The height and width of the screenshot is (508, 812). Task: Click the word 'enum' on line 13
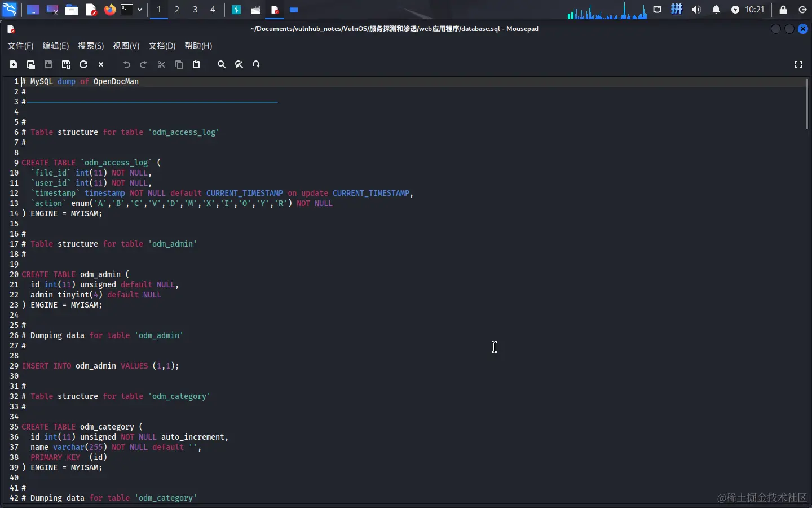(80, 203)
